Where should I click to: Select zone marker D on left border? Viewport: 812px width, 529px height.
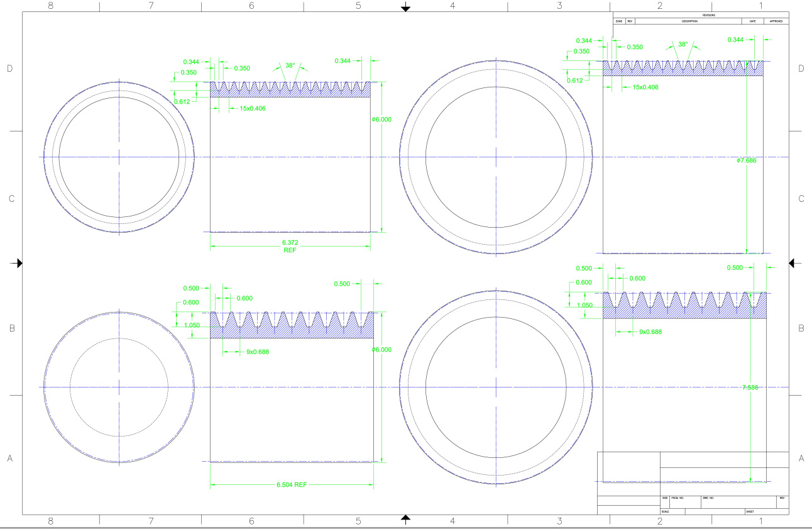[x=9, y=67]
